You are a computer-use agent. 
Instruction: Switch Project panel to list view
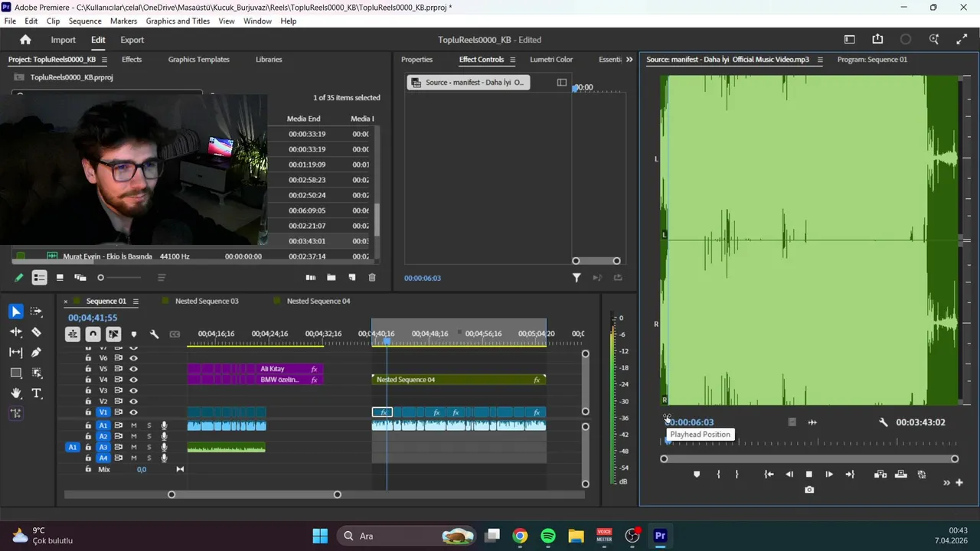(39, 278)
